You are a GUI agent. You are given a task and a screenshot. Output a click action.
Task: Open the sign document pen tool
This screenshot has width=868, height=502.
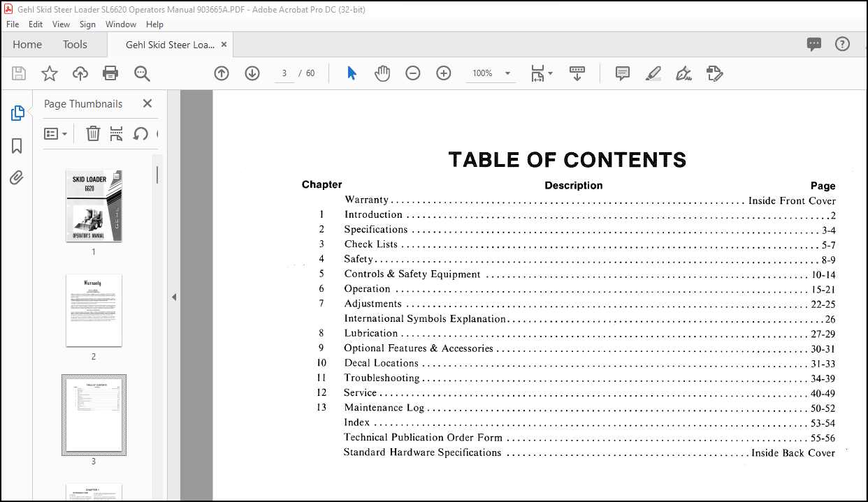684,73
